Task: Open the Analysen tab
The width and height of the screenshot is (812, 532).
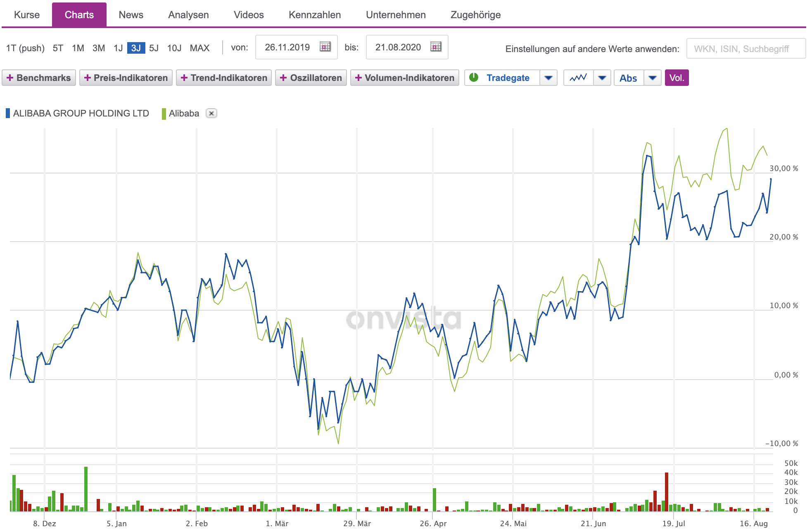Action: coord(188,15)
